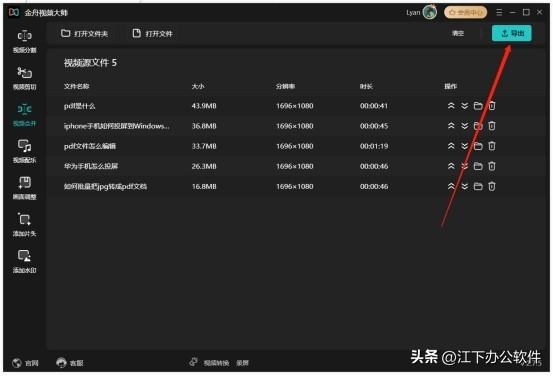Viewport: 553px width, 376px height.
Task: Select the file row pdf文件怎么编辑
Action: (296, 146)
